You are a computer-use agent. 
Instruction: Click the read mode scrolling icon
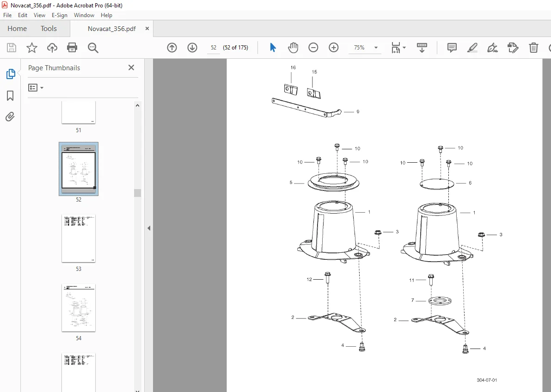pos(422,48)
